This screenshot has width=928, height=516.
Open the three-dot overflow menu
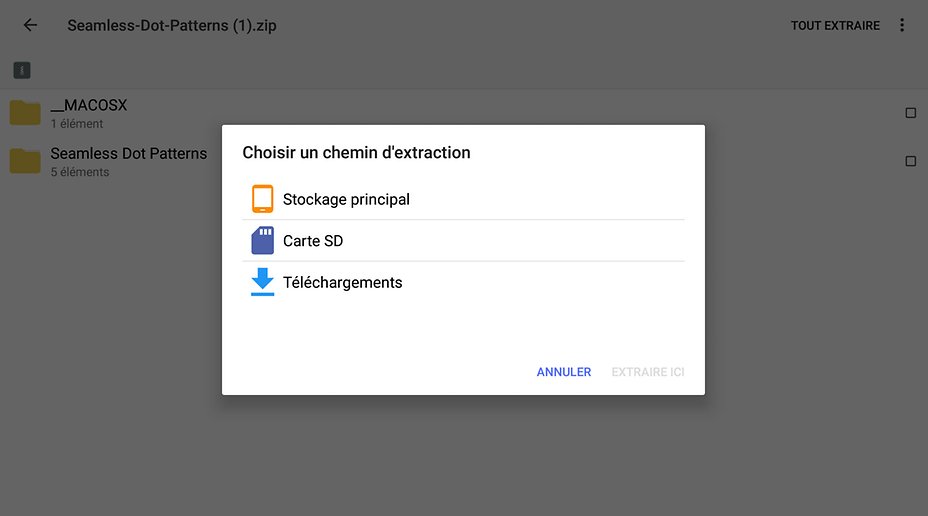(902, 25)
